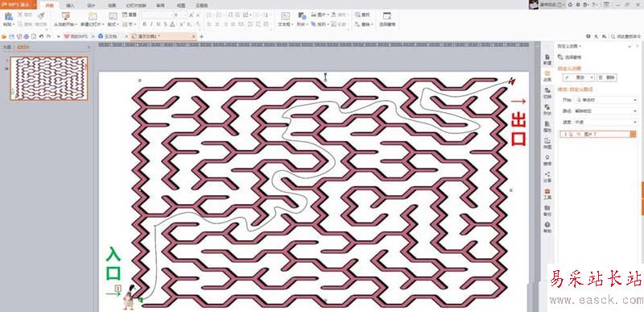Click the Find magnifier icon

[357, 15]
